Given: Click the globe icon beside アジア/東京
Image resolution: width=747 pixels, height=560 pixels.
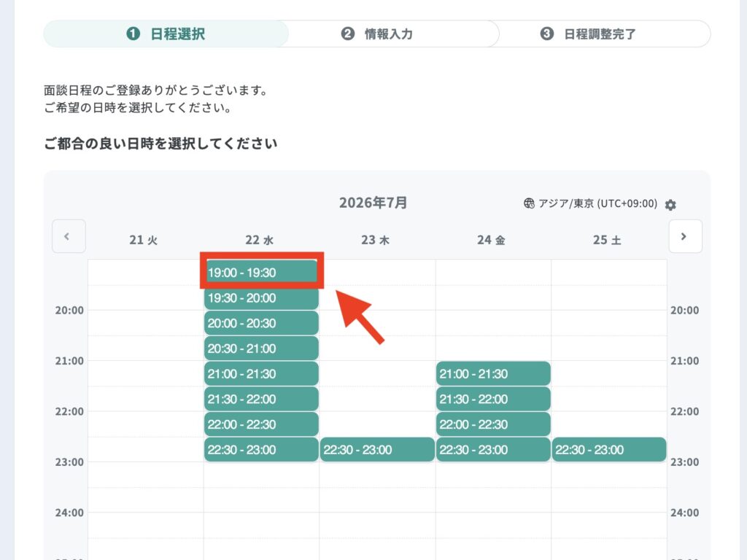Looking at the screenshot, I should (529, 204).
